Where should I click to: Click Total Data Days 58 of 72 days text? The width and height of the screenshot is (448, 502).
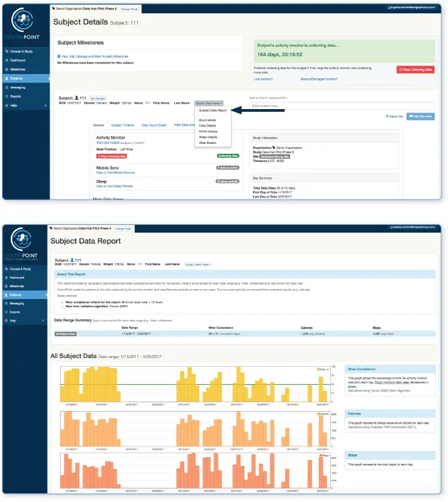tap(274, 188)
